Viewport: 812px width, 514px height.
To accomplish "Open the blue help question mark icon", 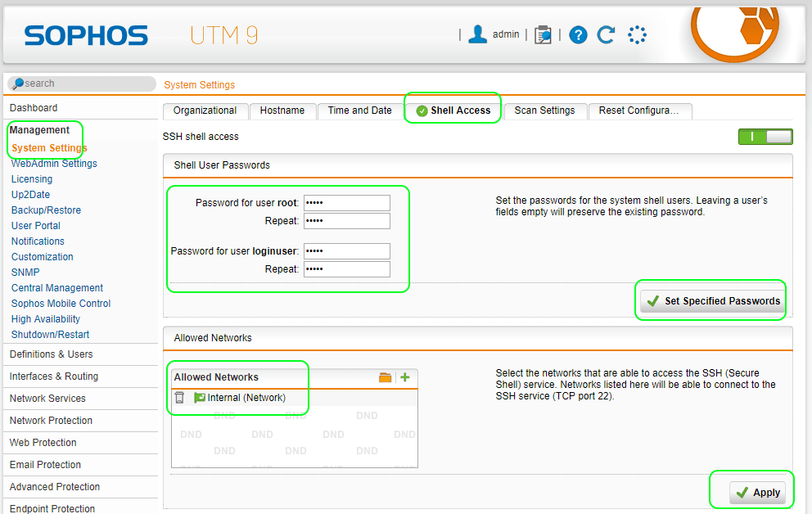I will pos(578,35).
